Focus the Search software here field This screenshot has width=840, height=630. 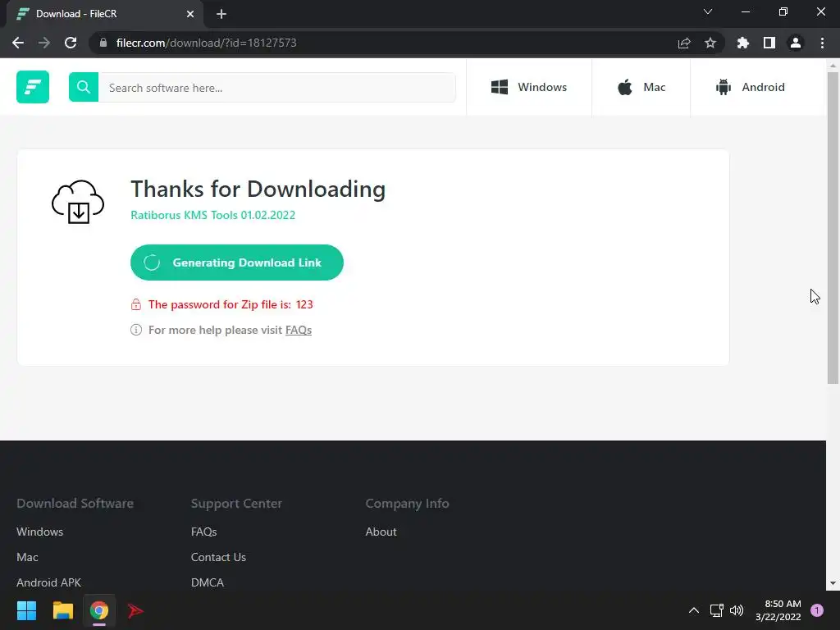coord(277,87)
